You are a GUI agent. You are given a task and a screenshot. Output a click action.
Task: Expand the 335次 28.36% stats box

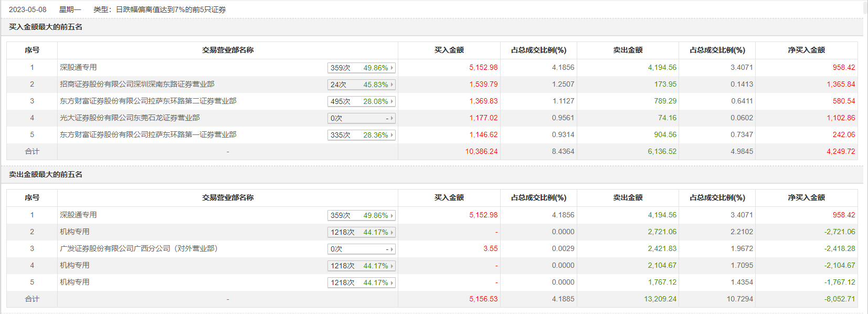(361, 135)
